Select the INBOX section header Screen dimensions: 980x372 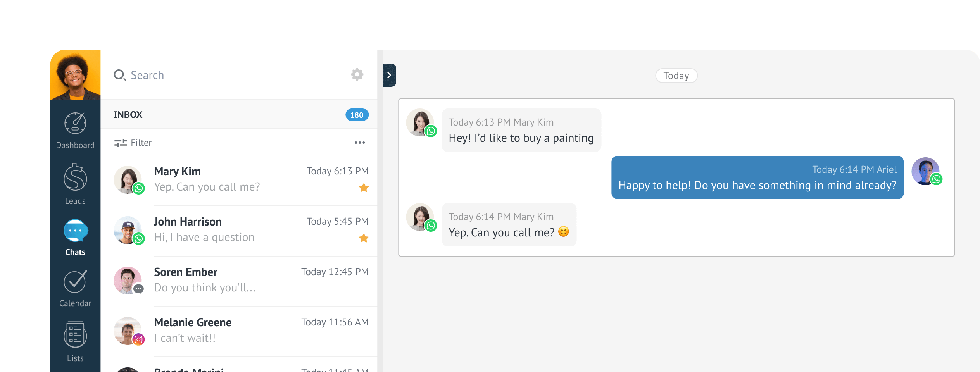pos(128,115)
